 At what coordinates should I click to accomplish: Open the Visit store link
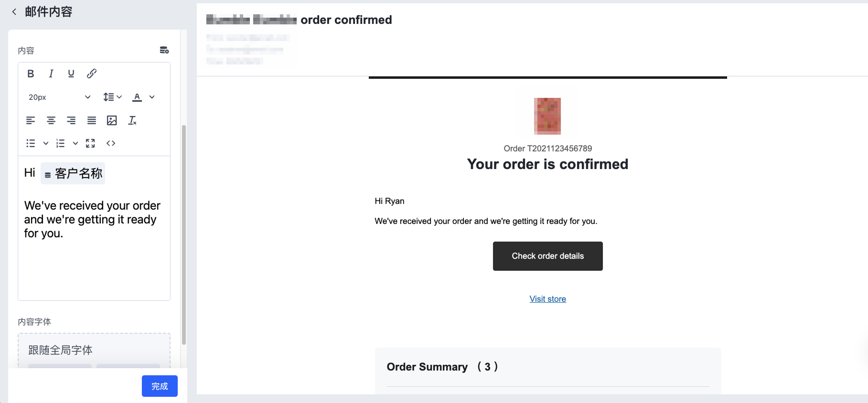(548, 299)
